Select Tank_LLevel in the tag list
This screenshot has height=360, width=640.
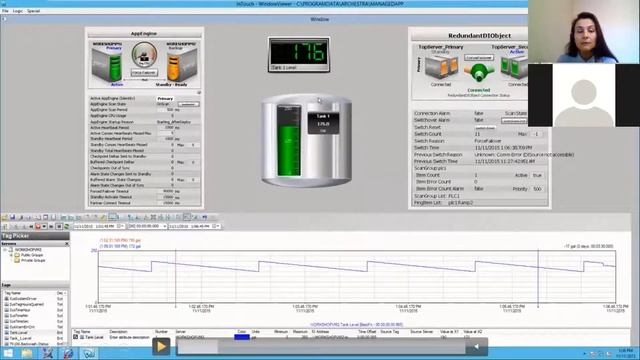pyautogui.click(x=20, y=338)
